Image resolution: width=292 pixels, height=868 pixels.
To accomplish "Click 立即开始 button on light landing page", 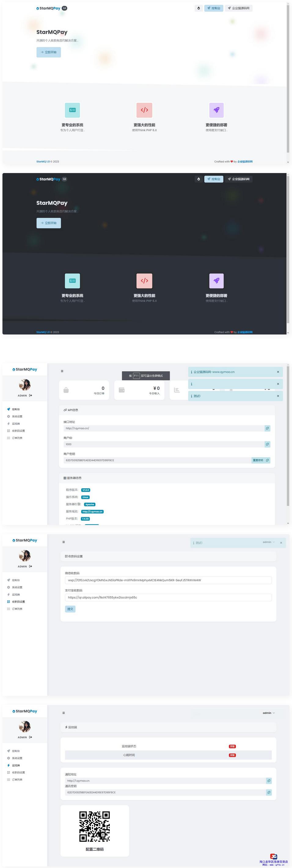I will pos(49,52).
